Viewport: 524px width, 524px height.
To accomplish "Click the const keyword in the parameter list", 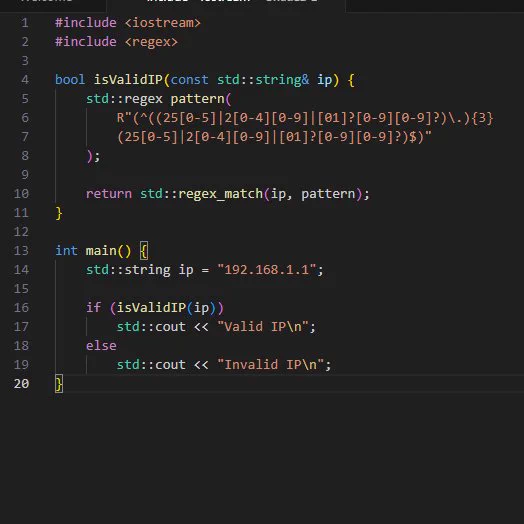I will click(x=189, y=80).
